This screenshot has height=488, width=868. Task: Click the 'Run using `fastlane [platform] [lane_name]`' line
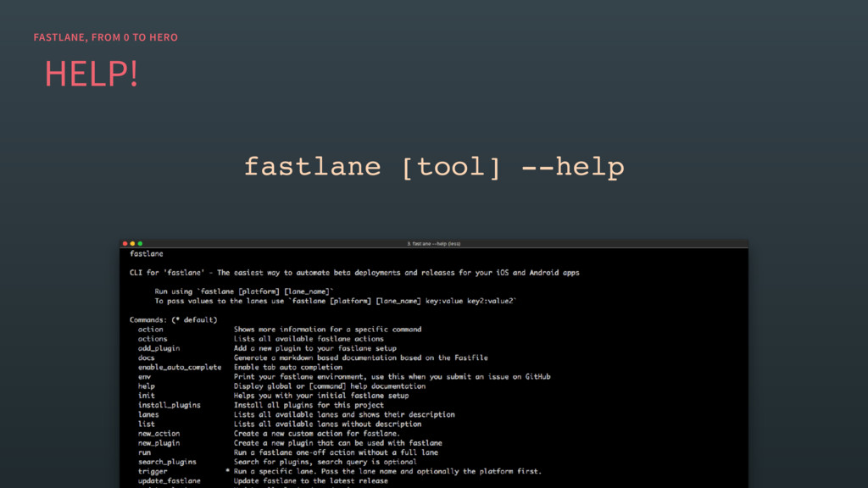243,291
